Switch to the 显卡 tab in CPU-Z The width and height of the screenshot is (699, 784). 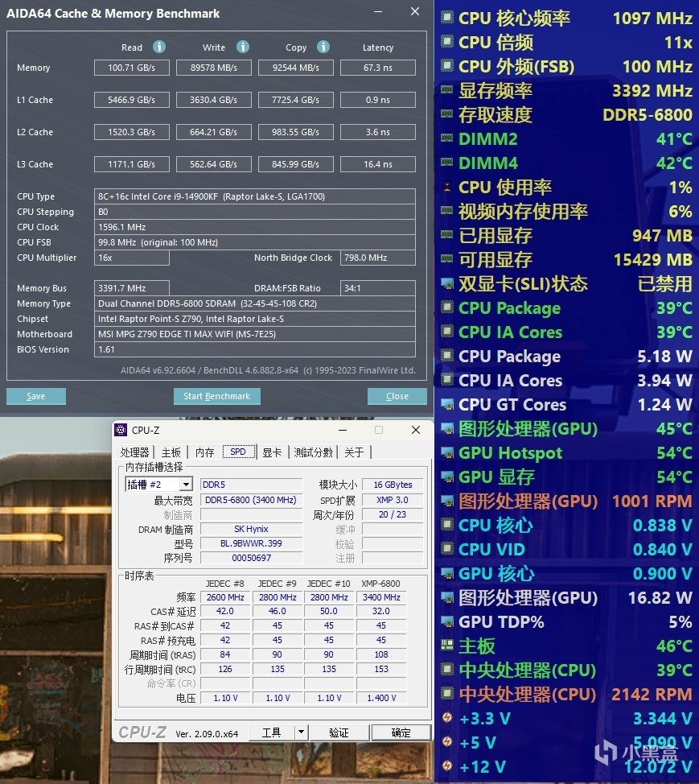tap(273, 452)
